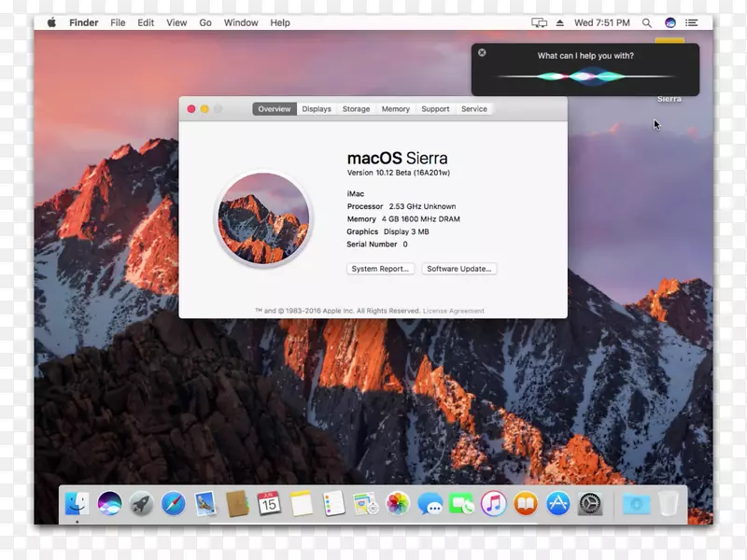This screenshot has height=560, width=747.
Task: Open Notification Center from menu bar
Action: coord(693,22)
